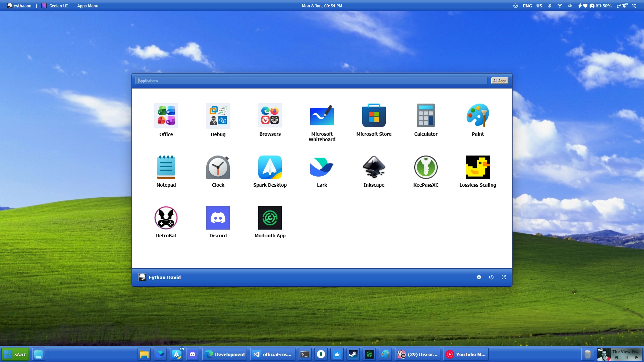The height and width of the screenshot is (362, 644).
Task: Open the taskbar icon next to start
Action: tap(39, 354)
